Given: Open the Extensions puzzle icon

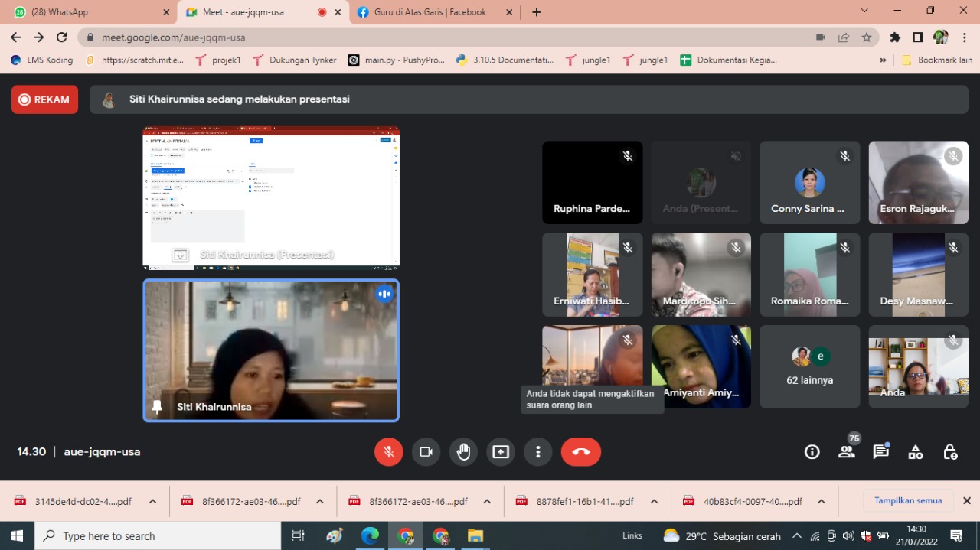Looking at the screenshot, I should click(895, 37).
